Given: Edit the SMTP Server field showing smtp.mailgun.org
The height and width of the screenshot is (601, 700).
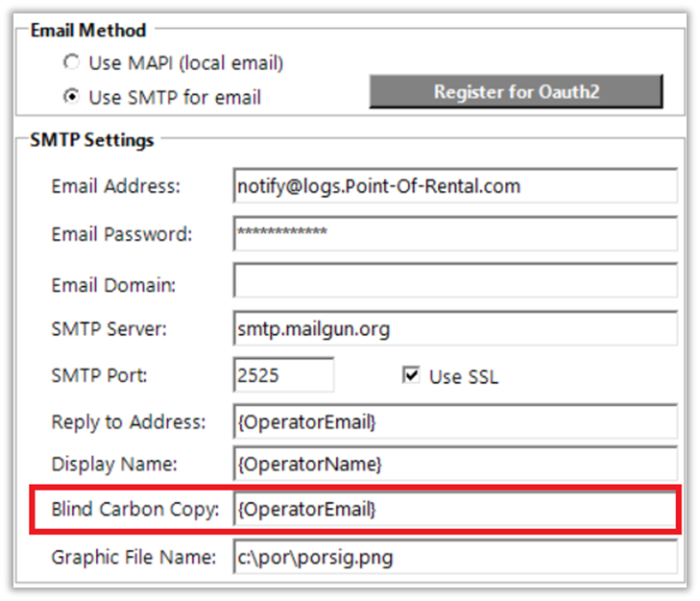Looking at the screenshot, I should point(455,329).
